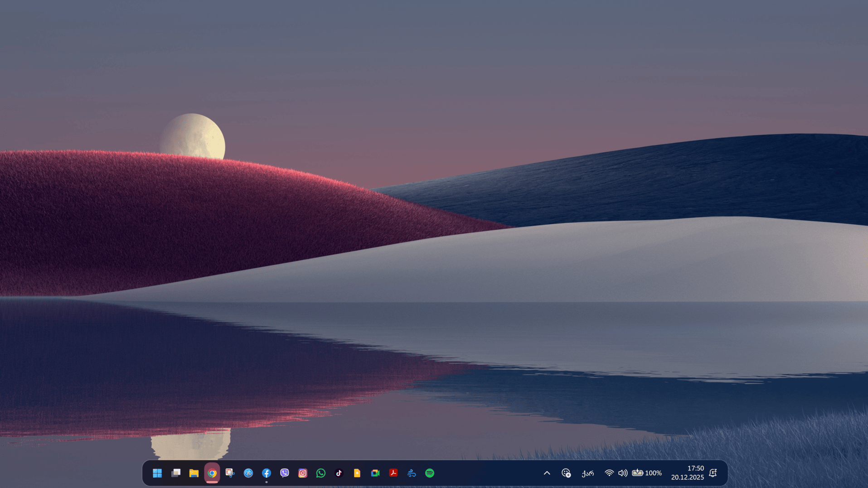Viewport: 868px width, 488px height.
Task: Open Spotify from the taskbar
Action: pos(430,473)
